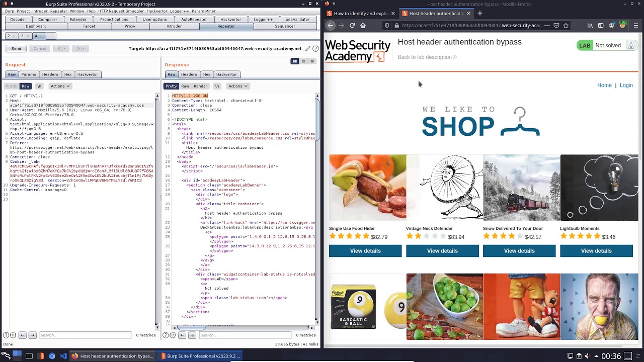Open new Firefox tab
This screenshot has height=362, width=644.
click(480, 14)
